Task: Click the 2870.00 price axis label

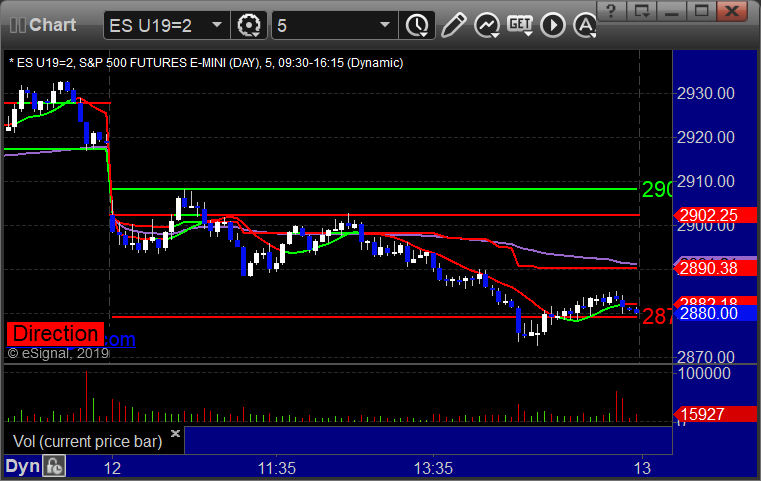Action: pos(706,357)
